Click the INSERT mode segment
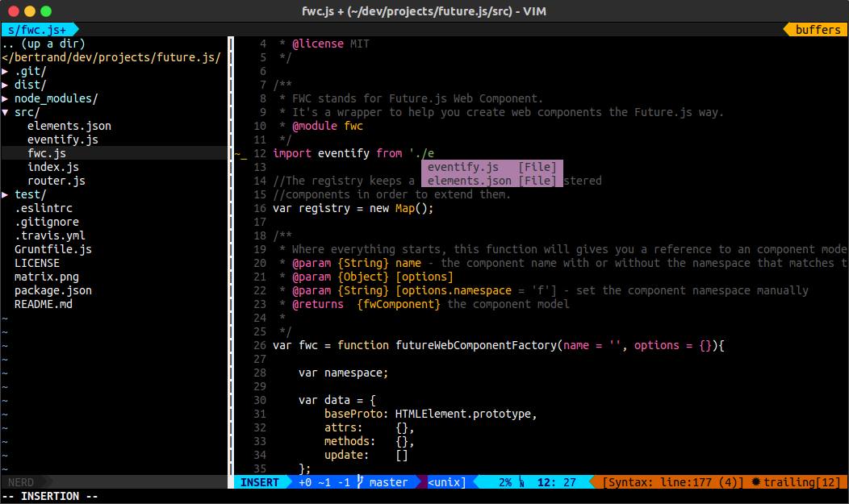The image size is (849, 504). 260,481
